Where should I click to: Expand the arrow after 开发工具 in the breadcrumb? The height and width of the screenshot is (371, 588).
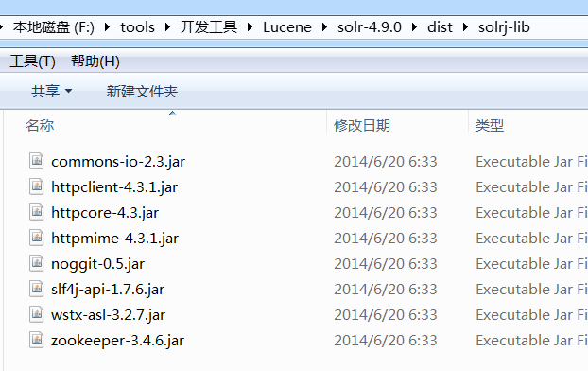pyautogui.click(x=251, y=27)
